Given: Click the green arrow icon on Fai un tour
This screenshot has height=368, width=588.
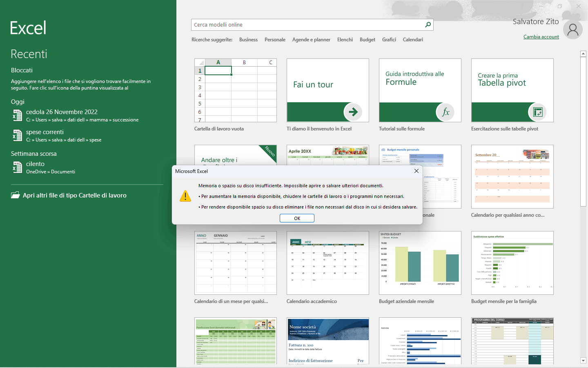Looking at the screenshot, I should pos(353,112).
